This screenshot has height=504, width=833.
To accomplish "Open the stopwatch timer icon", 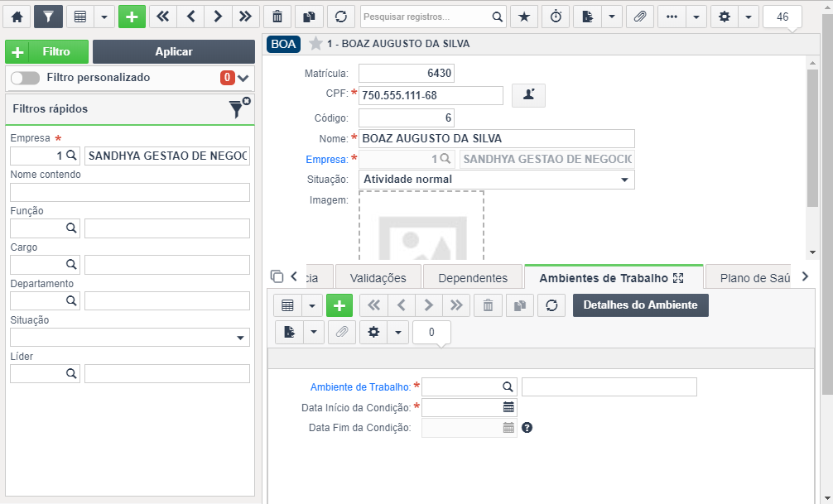I will tap(556, 17).
